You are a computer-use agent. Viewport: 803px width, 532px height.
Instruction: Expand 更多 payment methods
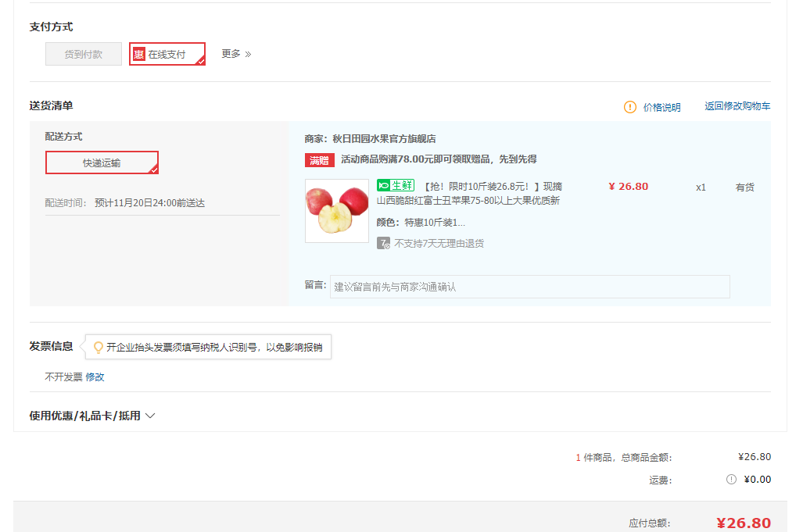point(236,54)
